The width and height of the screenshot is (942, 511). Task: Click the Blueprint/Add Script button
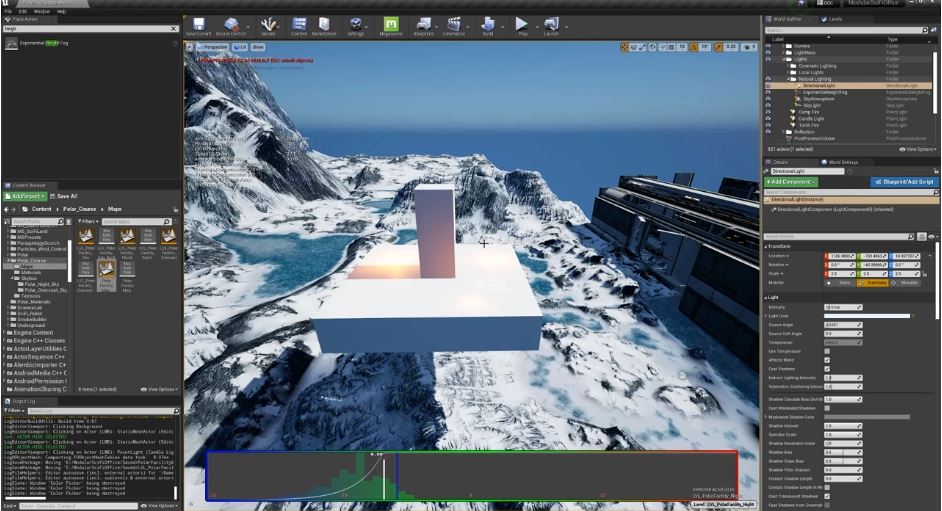coord(902,182)
